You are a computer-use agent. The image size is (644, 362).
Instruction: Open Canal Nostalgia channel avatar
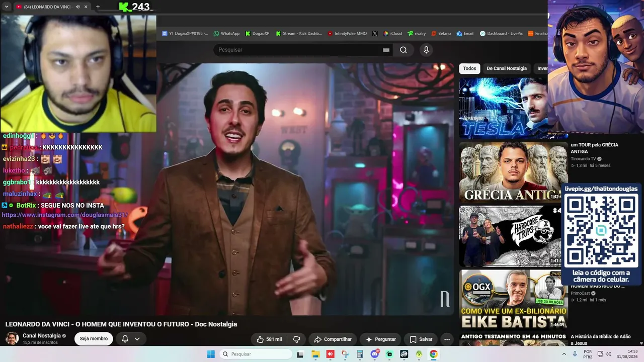(x=12, y=338)
